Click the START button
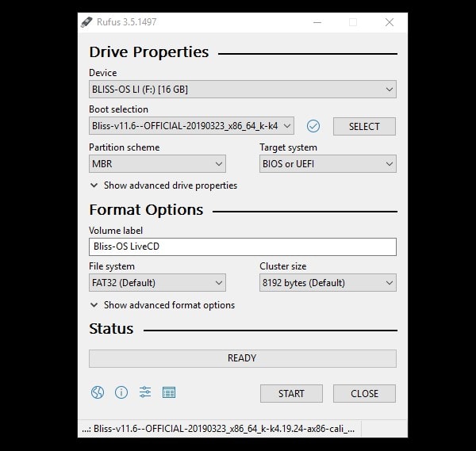 click(x=291, y=394)
